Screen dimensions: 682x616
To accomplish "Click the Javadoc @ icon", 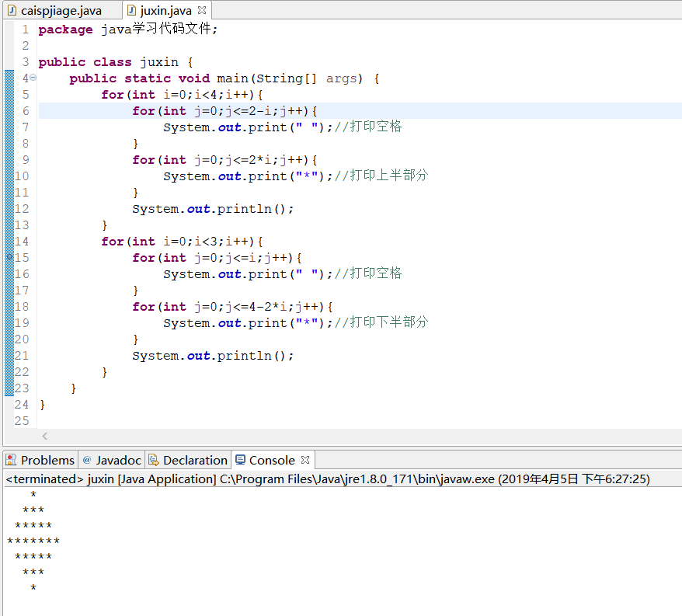I will (x=87, y=460).
